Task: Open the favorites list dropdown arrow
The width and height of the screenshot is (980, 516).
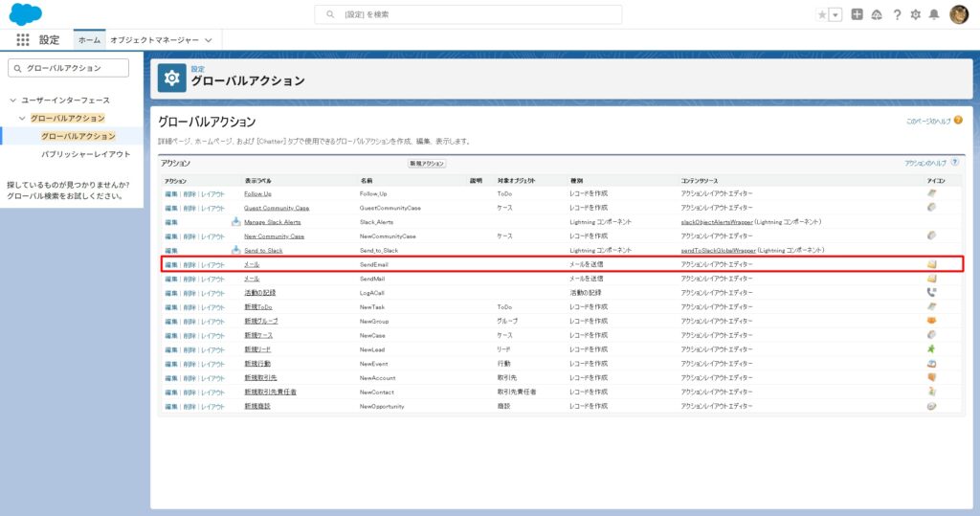Action: pos(835,14)
